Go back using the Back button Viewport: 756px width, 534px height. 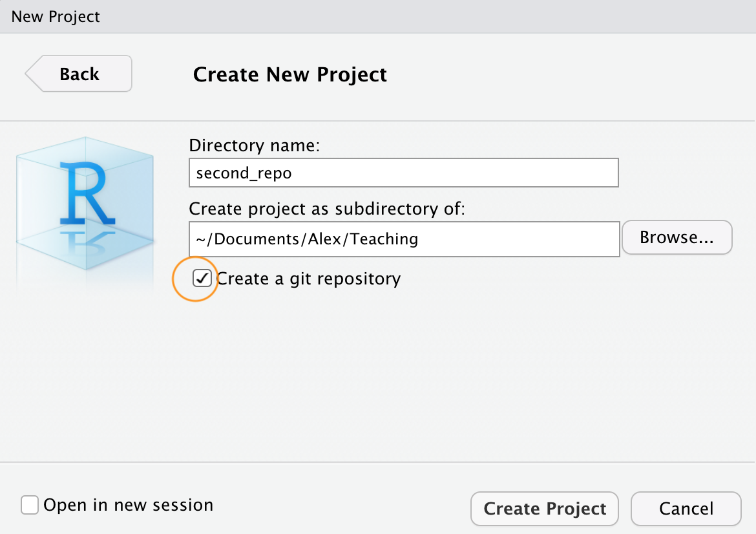79,74
